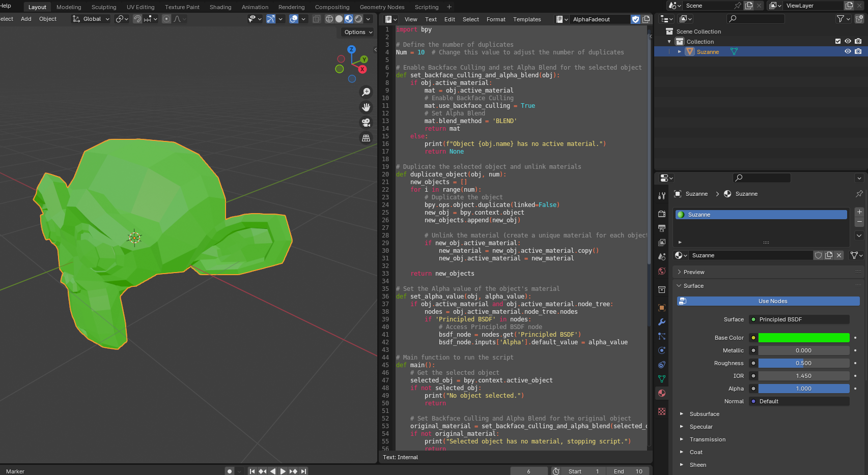
Task: Switch to the Scripting workspace tab
Action: click(427, 7)
